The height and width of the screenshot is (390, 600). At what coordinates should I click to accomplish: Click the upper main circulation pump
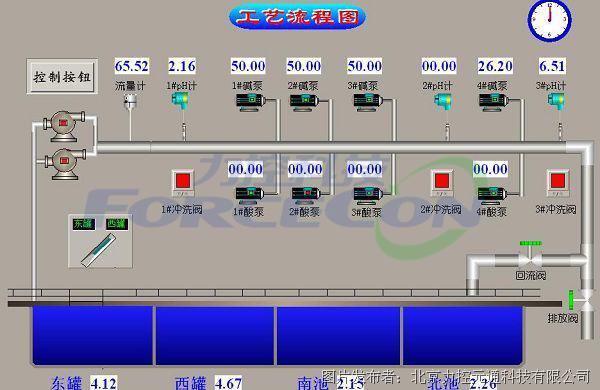(x=64, y=124)
